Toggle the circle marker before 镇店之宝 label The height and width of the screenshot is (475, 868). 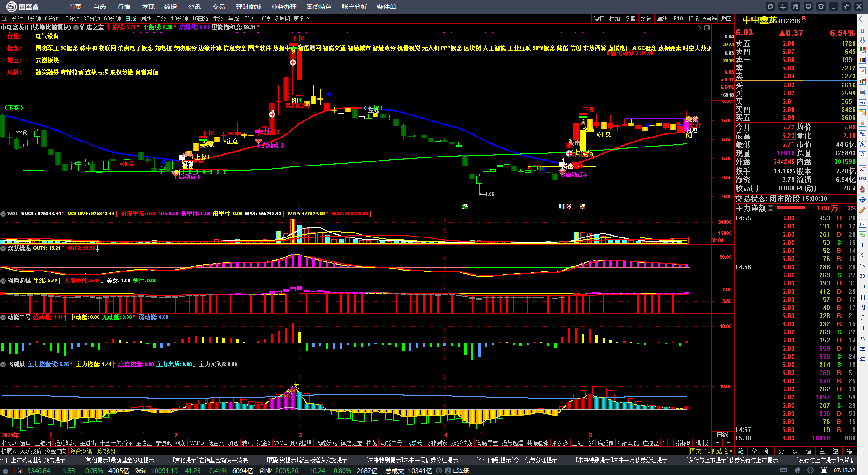(x=76, y=27)
